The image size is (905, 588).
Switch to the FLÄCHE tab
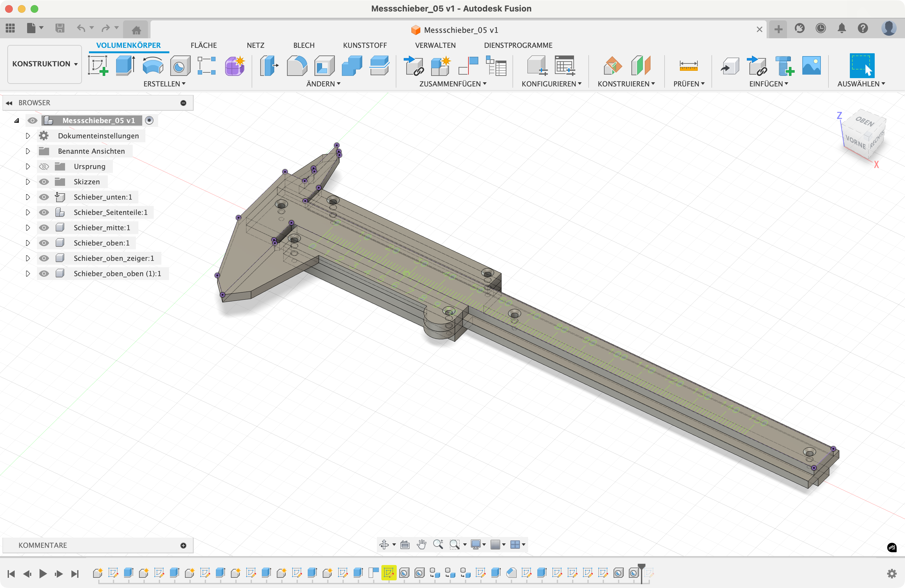(203, 45)
